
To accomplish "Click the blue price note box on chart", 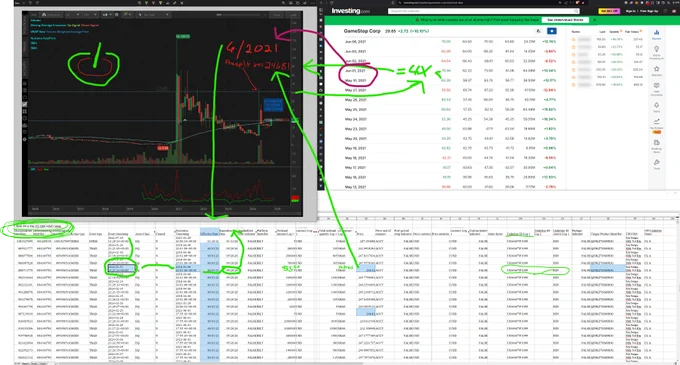I will coord(273,105).
